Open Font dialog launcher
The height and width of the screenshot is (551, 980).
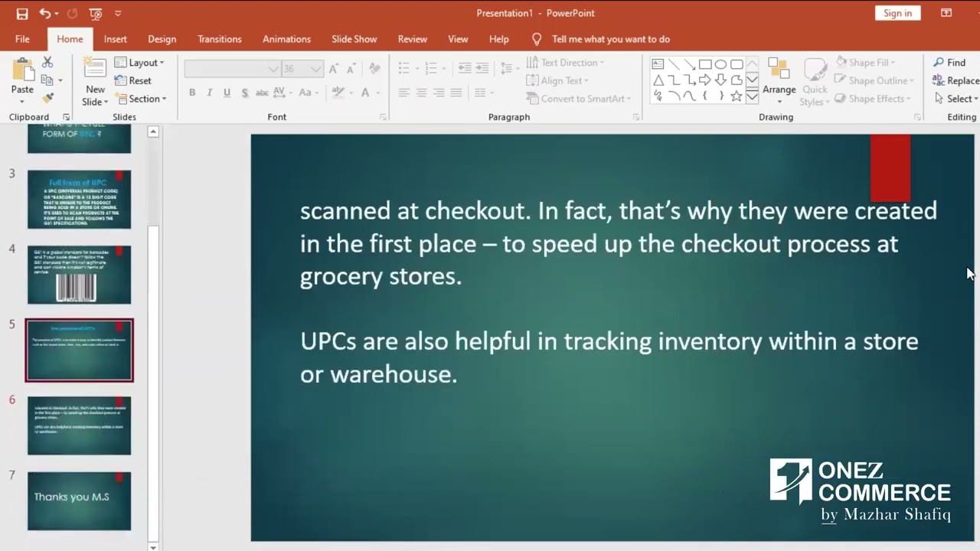pos(383,117)
